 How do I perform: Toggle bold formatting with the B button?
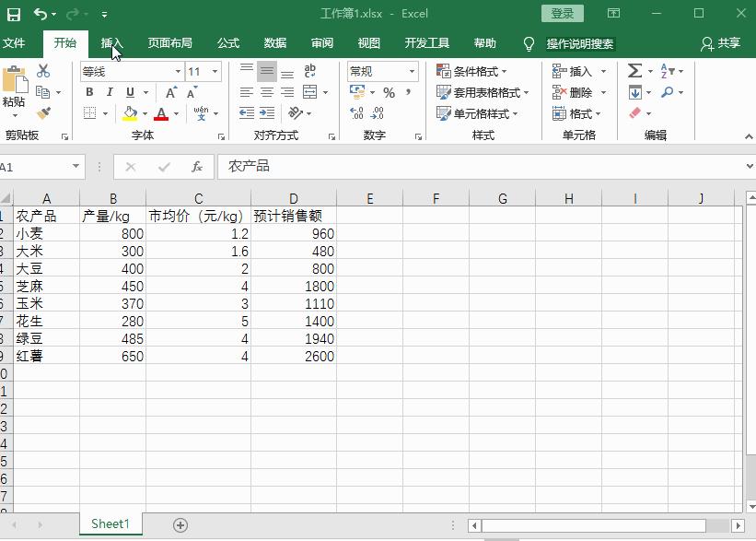90,91
